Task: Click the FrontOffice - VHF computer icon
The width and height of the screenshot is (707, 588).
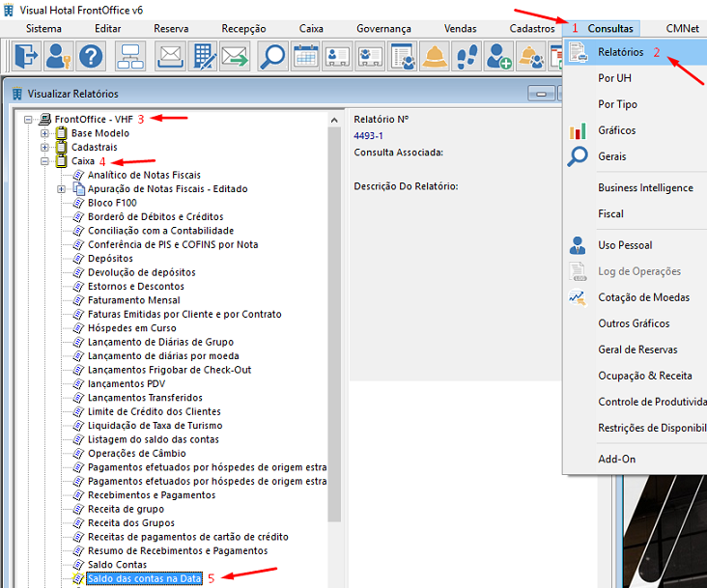Action: click(x=45, y=119)
